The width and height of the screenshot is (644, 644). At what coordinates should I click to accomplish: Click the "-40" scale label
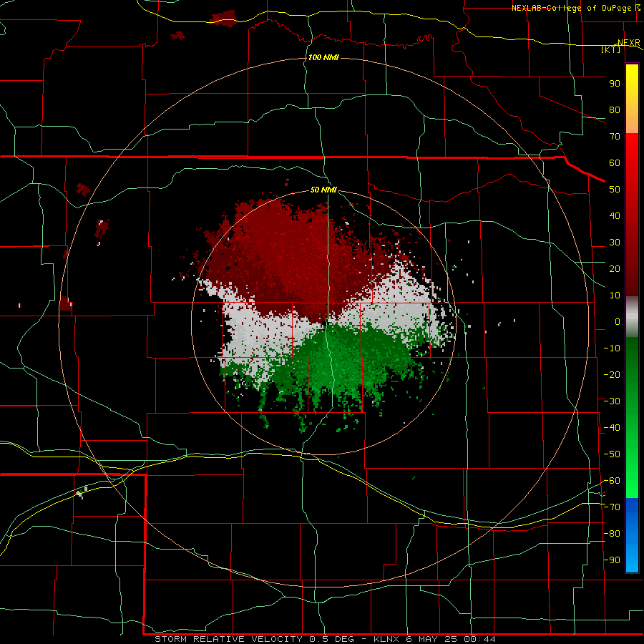(612, 428)
